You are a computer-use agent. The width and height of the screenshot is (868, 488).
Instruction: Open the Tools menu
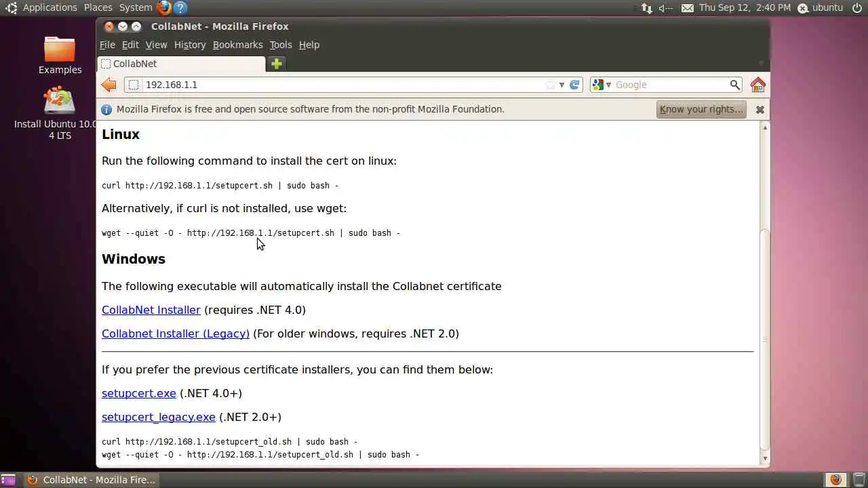pos(281,45)
